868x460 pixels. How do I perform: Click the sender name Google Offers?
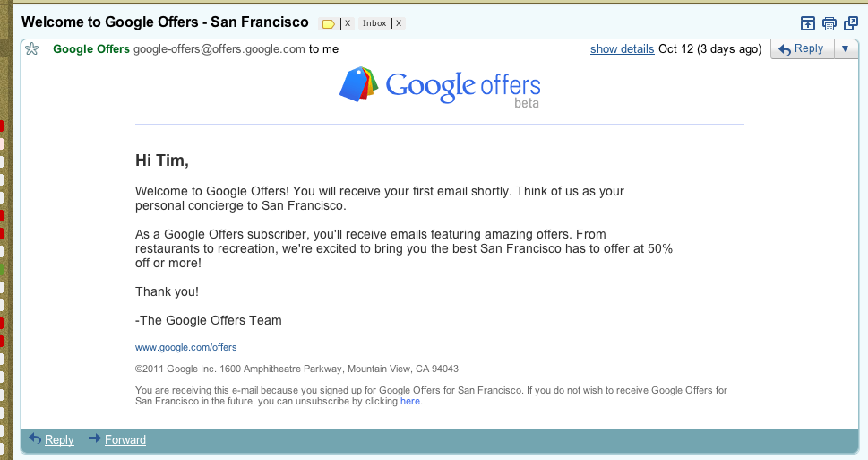point(91,49)
